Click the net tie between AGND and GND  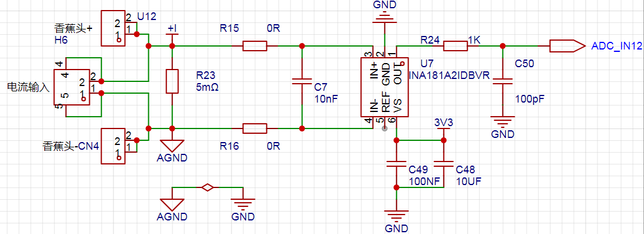207,187
